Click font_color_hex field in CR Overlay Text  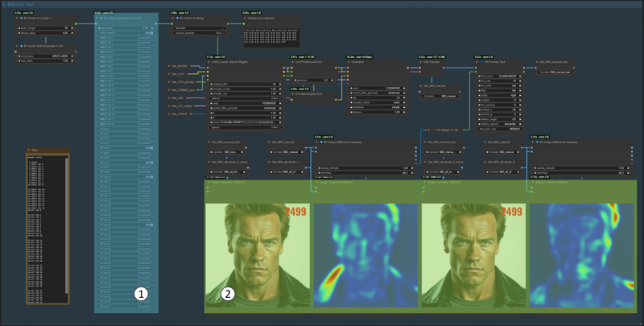tap(500, 129)
